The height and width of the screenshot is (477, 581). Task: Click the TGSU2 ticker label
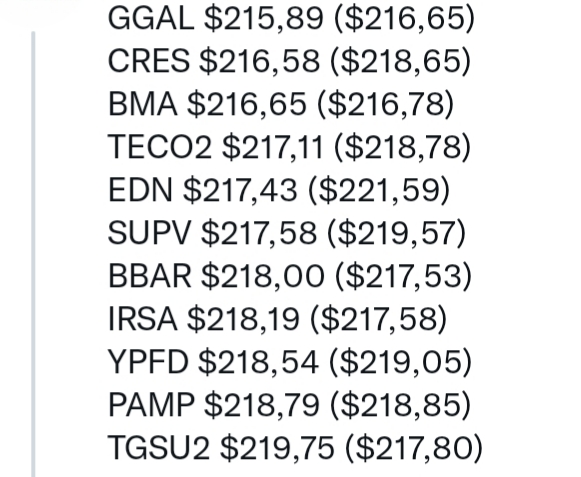click(159, 448)
